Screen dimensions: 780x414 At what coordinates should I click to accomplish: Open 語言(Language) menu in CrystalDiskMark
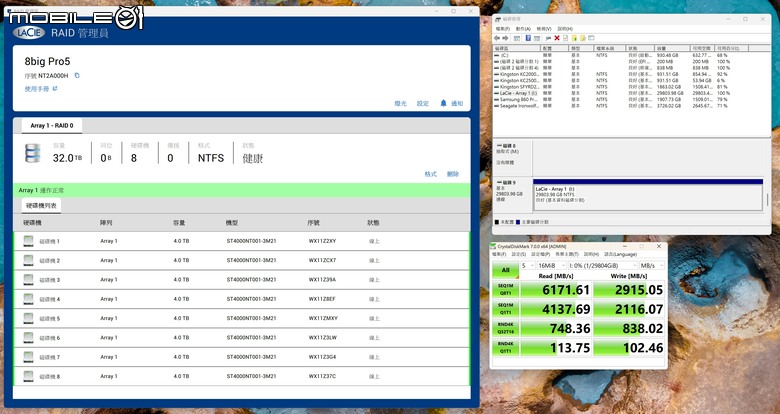pos(620,254)
